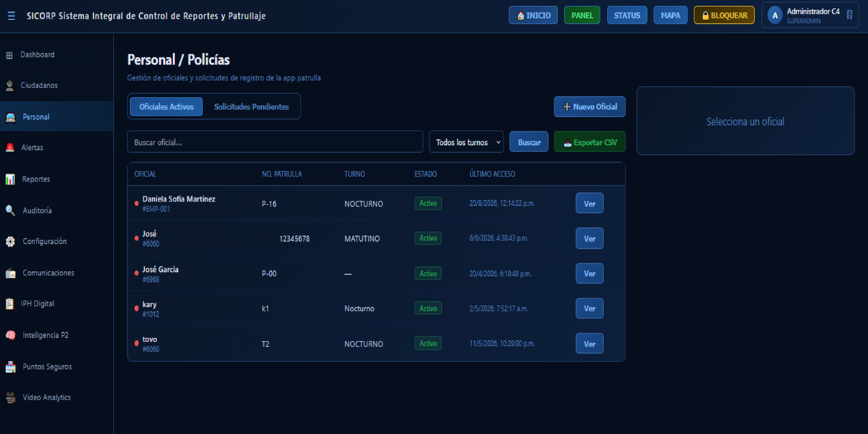Screen dimensions: 868x434
Task: Click the Video Analytics camera icon
Action: [10, 397]
